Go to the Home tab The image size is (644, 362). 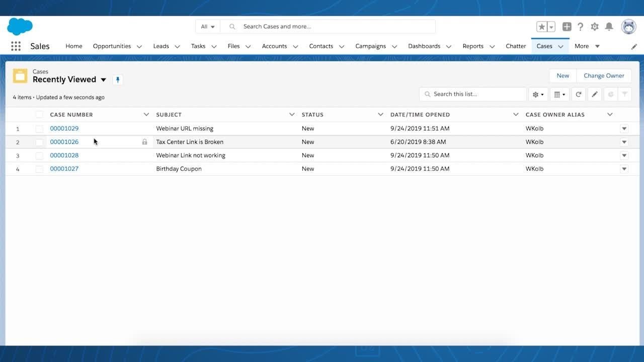tap(74, 46)
